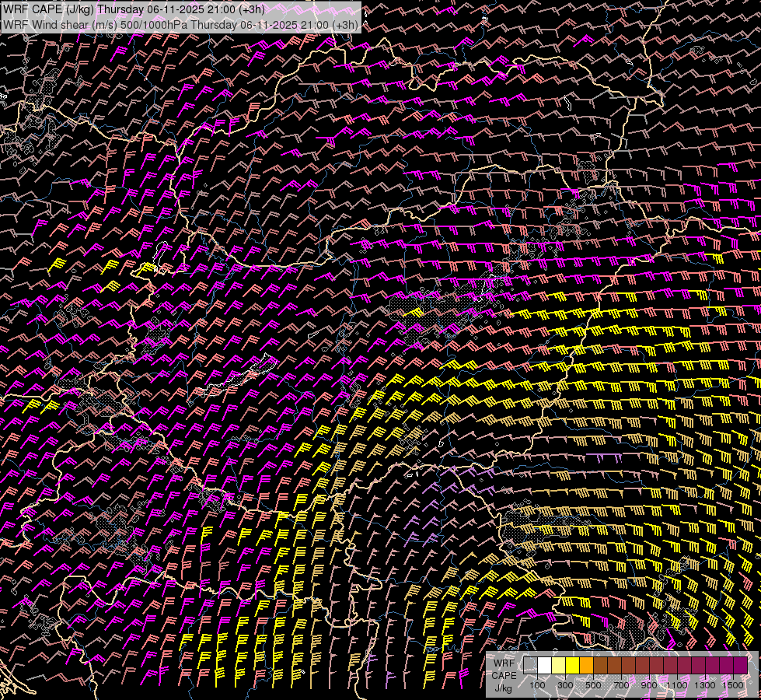
Task: Click the 100 value on the legend scale
Action: (537, 685)
